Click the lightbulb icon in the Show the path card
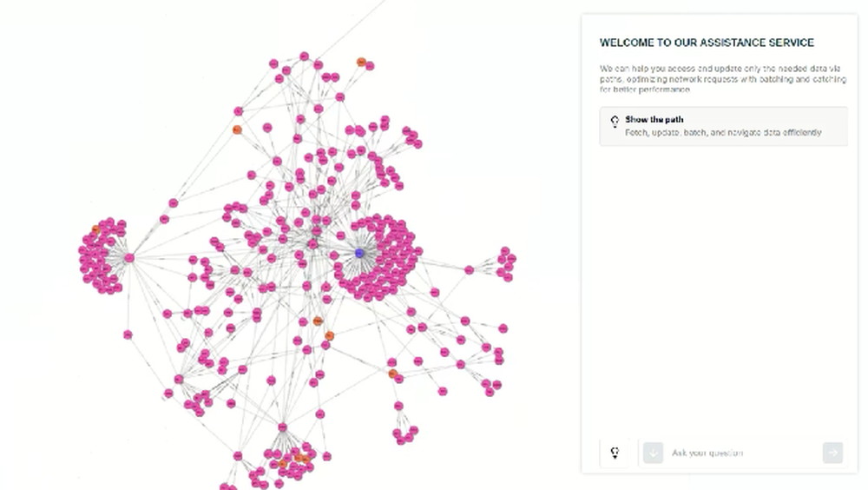 coord(615,122)
